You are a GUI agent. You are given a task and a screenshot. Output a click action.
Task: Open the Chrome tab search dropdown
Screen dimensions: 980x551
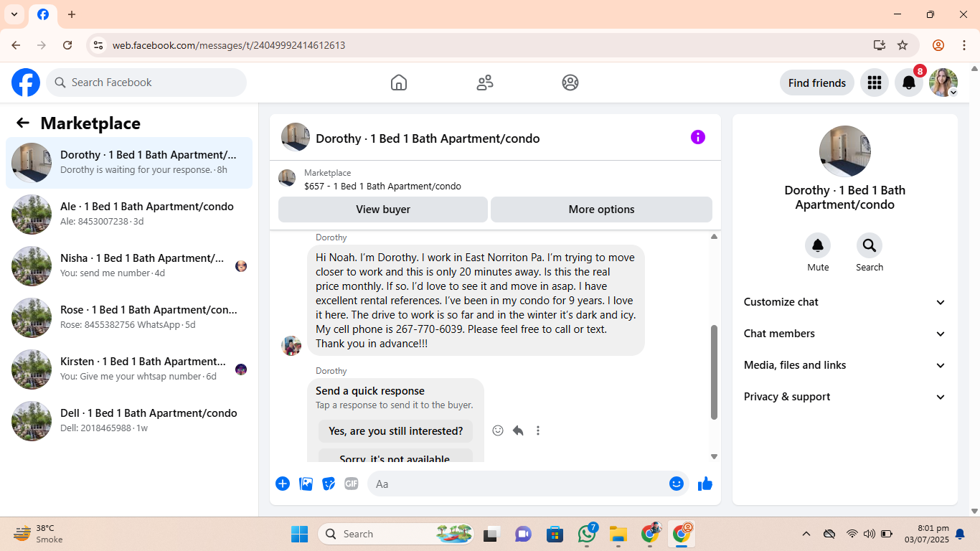point(14,14)
